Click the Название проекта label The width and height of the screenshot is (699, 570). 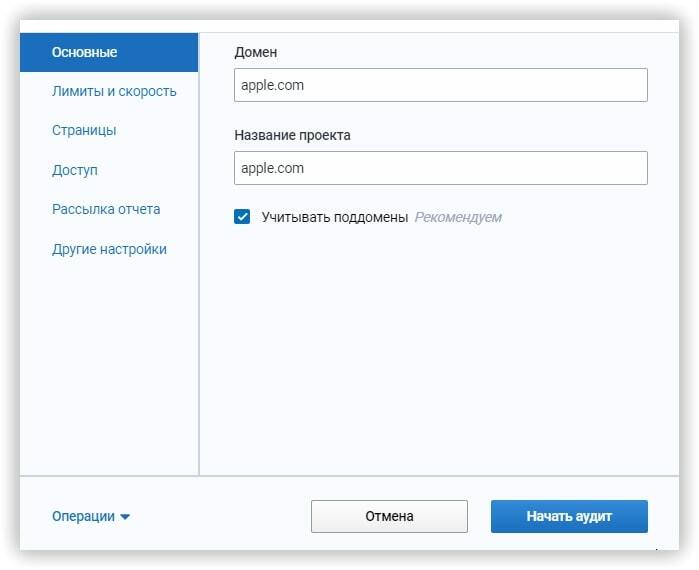(292, 134)
